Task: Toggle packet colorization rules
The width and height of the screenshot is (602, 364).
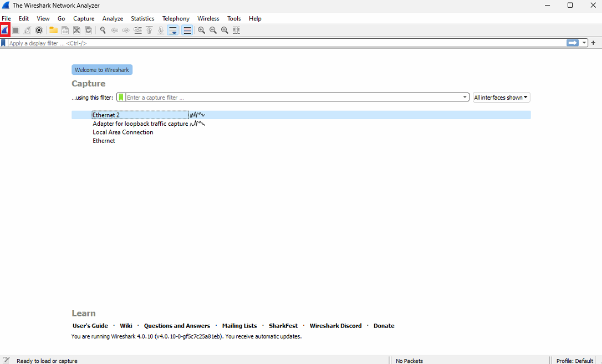Action: [187, 30]
